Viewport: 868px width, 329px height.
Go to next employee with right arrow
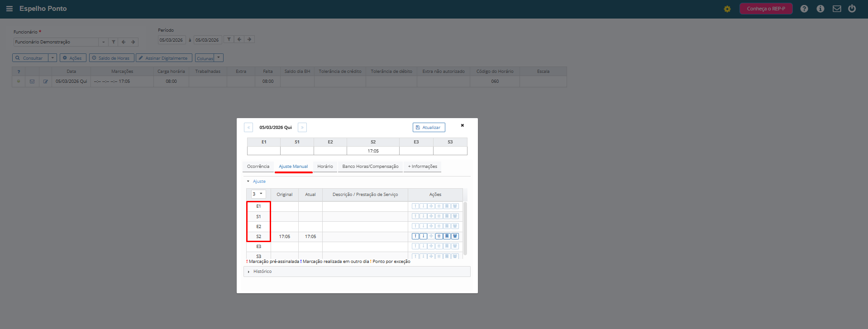point(133,42)
